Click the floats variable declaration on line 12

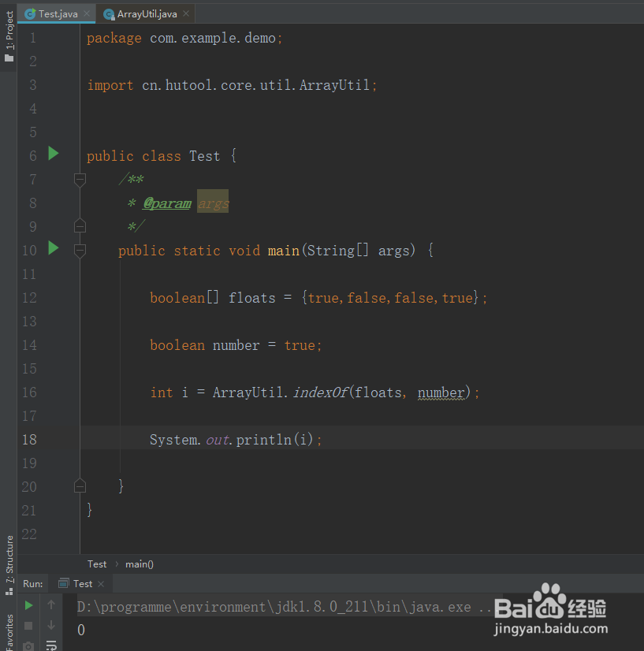[x=252, y=298]
